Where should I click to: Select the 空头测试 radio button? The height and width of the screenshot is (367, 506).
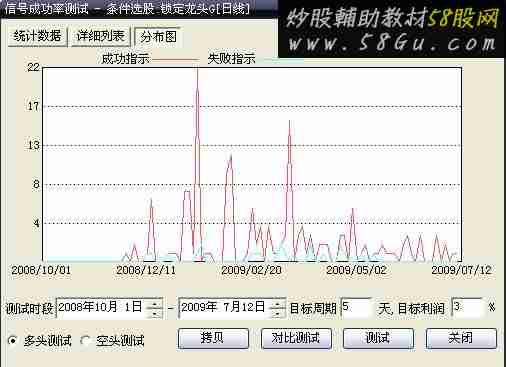coord(85,340)
